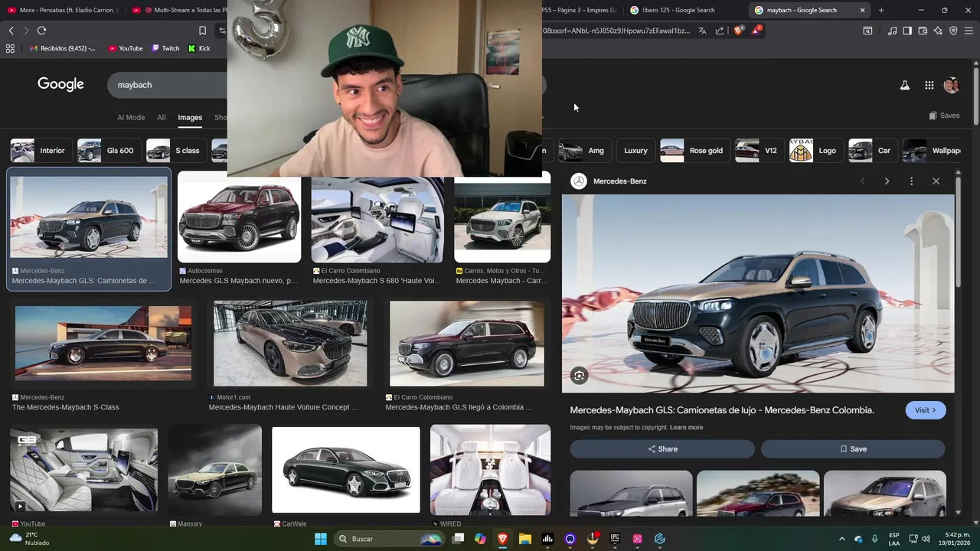
Task: Filter images by S class chip
Action: [175, 151]
